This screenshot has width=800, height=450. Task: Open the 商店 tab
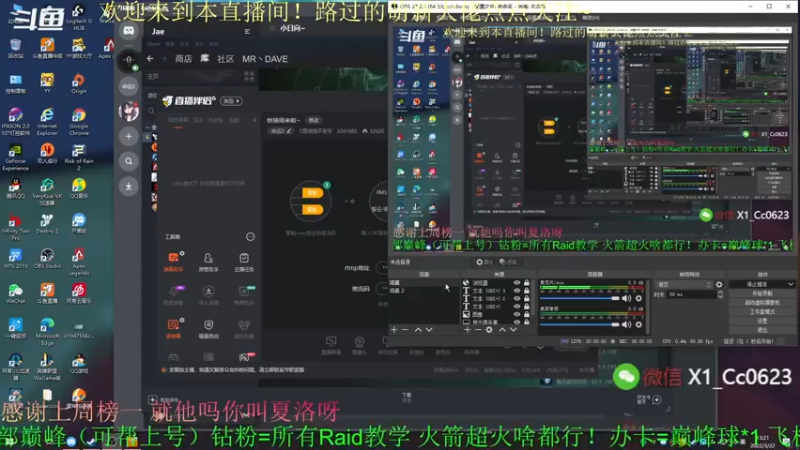click(x=183, y=59)
